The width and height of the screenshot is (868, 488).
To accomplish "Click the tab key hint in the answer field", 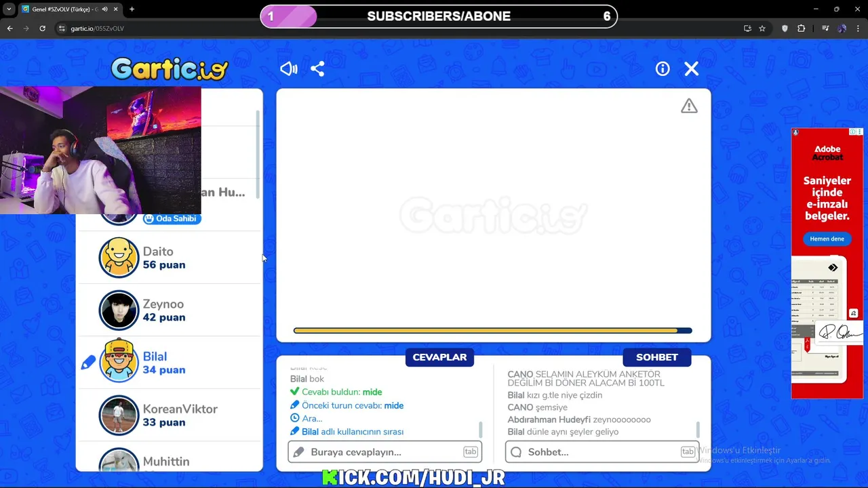I will (x=470, y=452).
